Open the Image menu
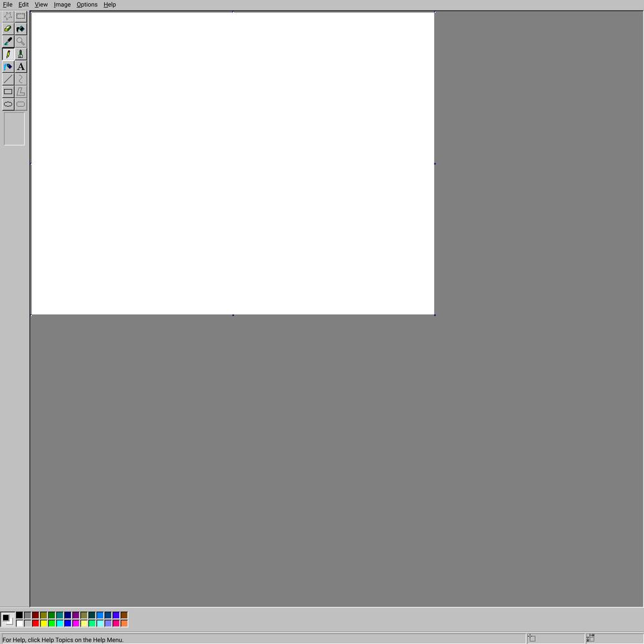This screenshot has width=644, height=644. point(62,5)
